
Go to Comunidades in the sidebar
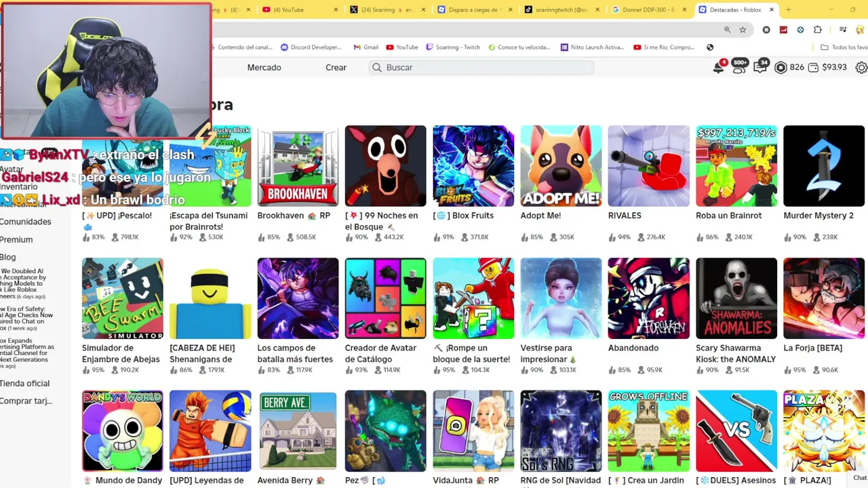25,222
